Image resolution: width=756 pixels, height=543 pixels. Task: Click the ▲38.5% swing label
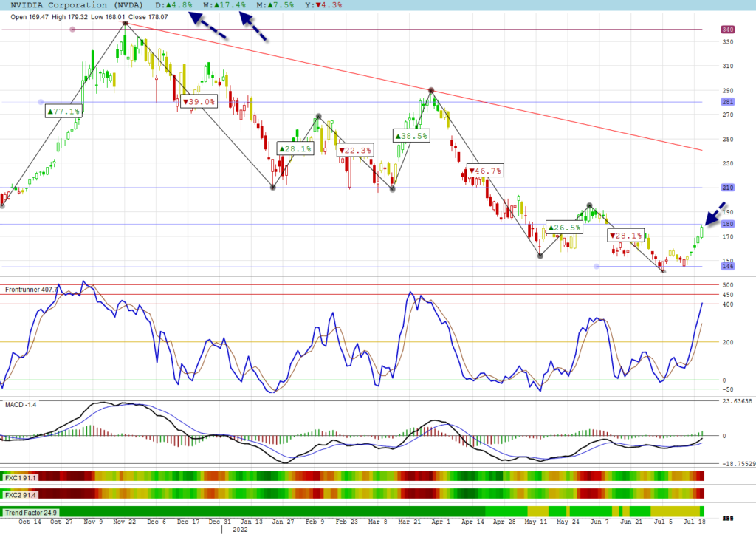[x=411, y=136]
